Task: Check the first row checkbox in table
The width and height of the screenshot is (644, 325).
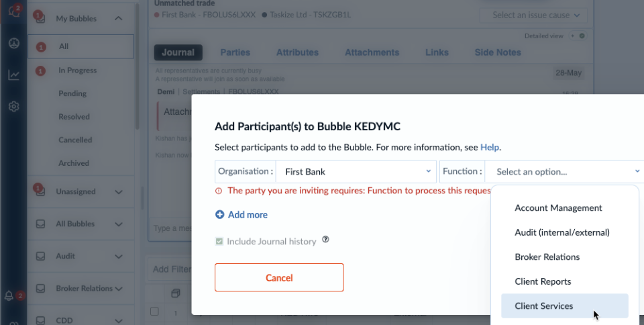Action: [154, 311]
